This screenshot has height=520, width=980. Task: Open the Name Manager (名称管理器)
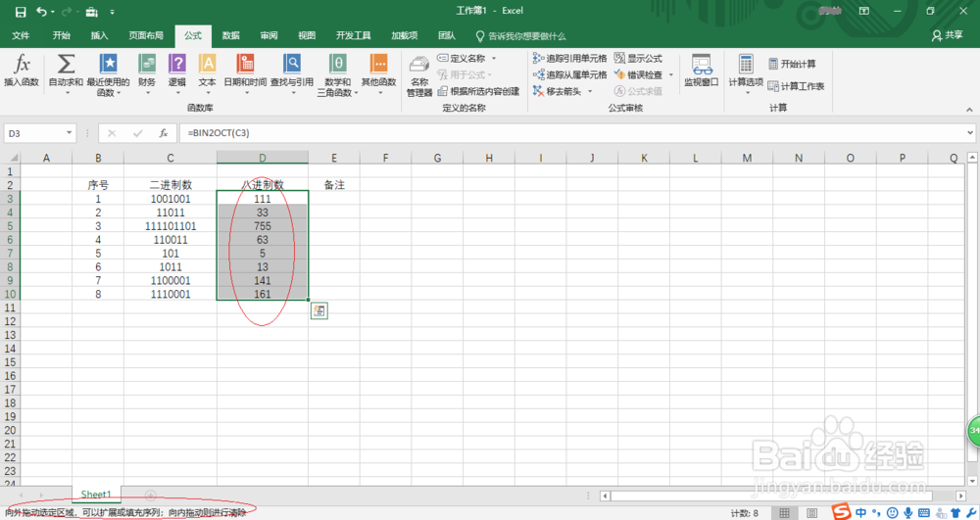coord(419,75)
